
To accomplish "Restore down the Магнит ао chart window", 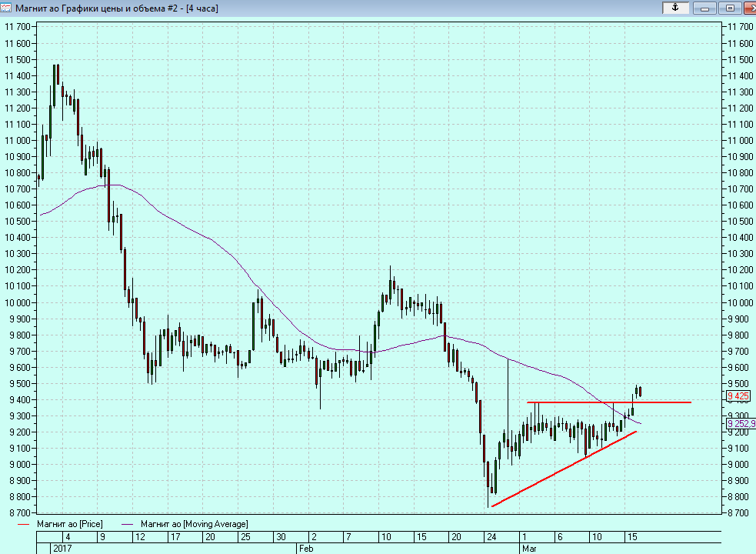I will pyautogui.click(x=730, y=8).
